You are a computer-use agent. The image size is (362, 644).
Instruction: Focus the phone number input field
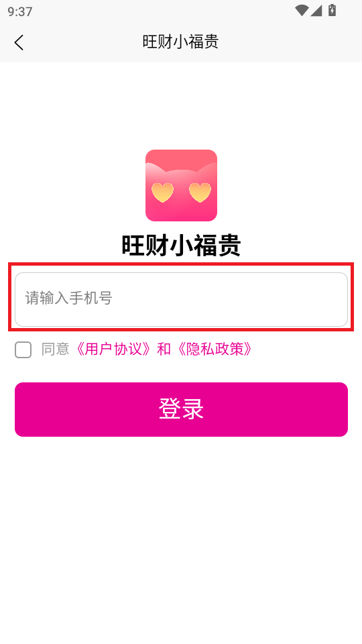point(181,299)
